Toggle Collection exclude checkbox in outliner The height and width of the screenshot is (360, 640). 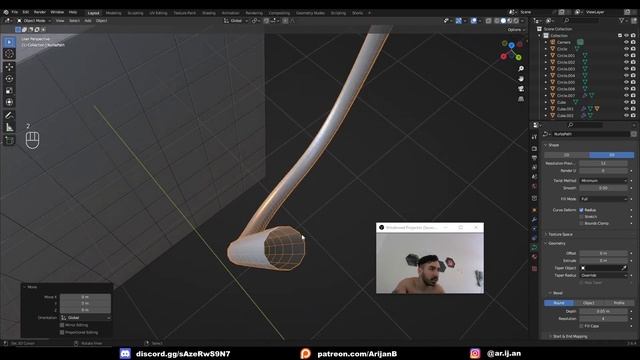point(620,36)
